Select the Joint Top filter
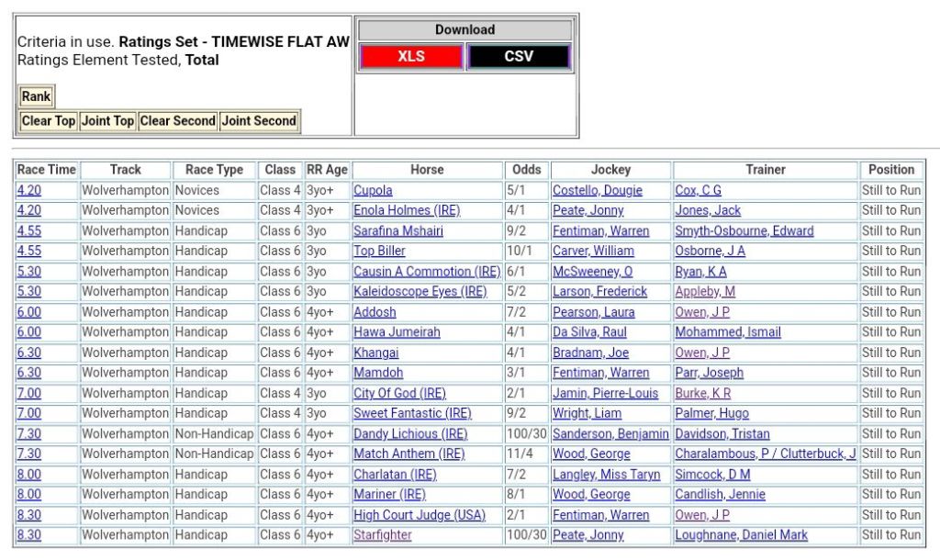The height and width of the screenshot is (560, 940). point(107,121)
